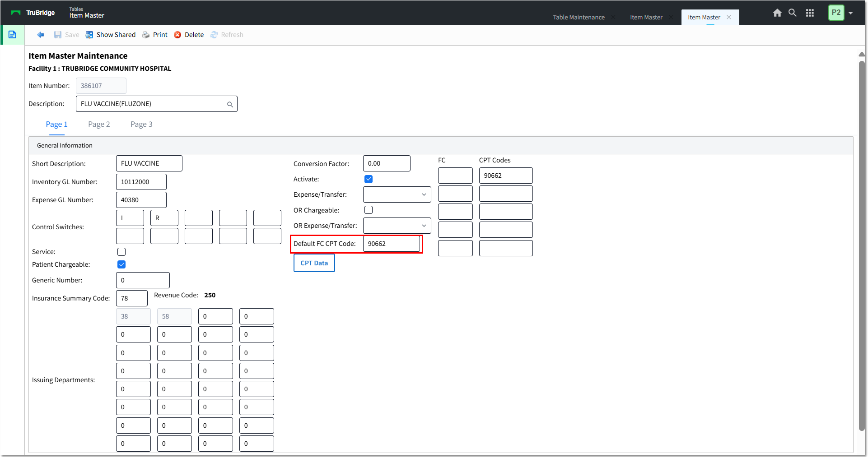
Task: Toggle the Service checkbox
Action: [121, 252]
